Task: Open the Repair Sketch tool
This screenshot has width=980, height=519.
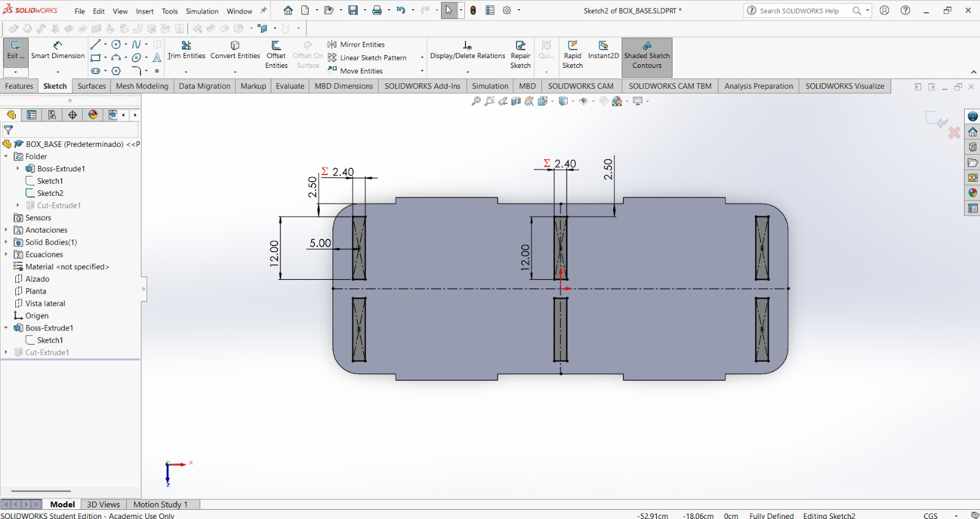Action: click(x=520, y=54)
